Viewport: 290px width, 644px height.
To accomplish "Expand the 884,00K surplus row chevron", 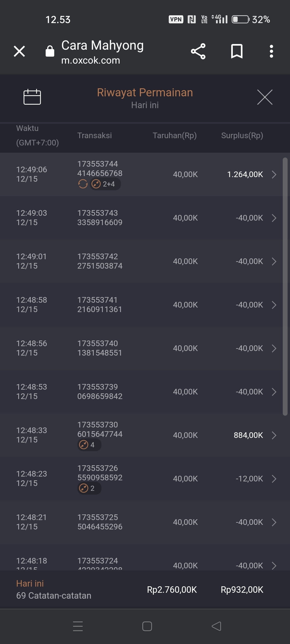I will [274, 435].
